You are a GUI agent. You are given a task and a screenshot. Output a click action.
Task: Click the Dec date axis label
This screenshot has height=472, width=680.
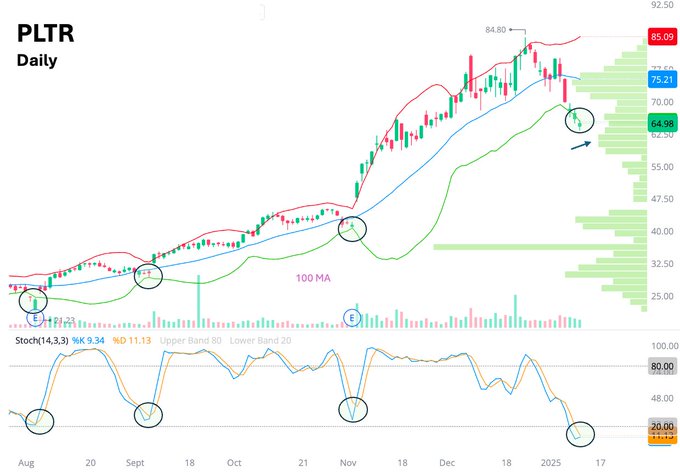447,463
